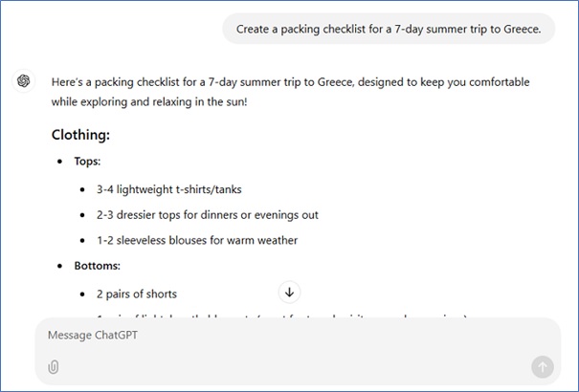Click the ChatGPT logo avatar icon

(22, 81)
